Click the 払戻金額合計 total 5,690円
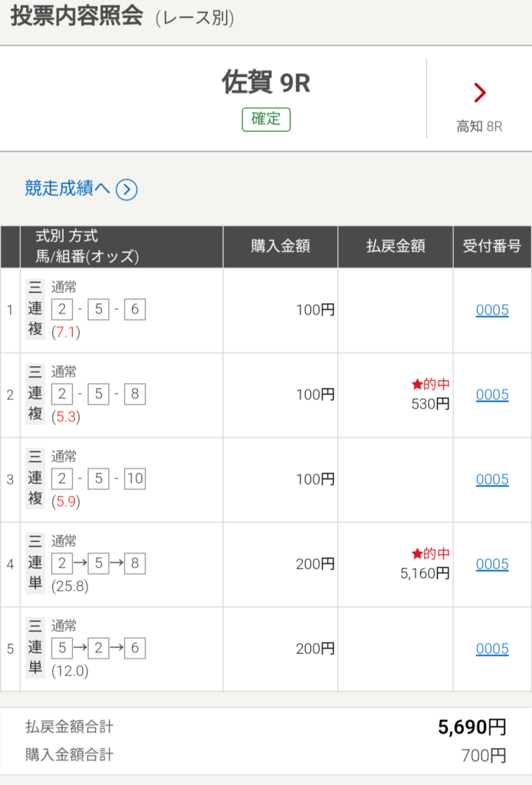 pos(472,728)
